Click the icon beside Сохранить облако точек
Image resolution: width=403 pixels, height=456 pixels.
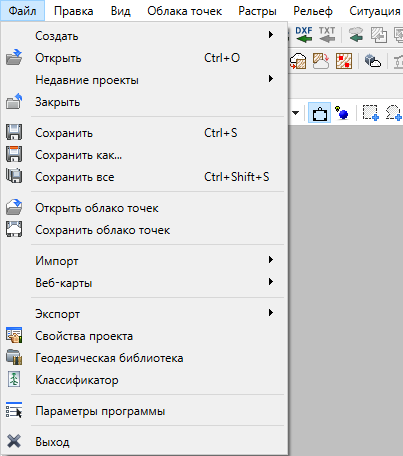(x=14, y=229)
